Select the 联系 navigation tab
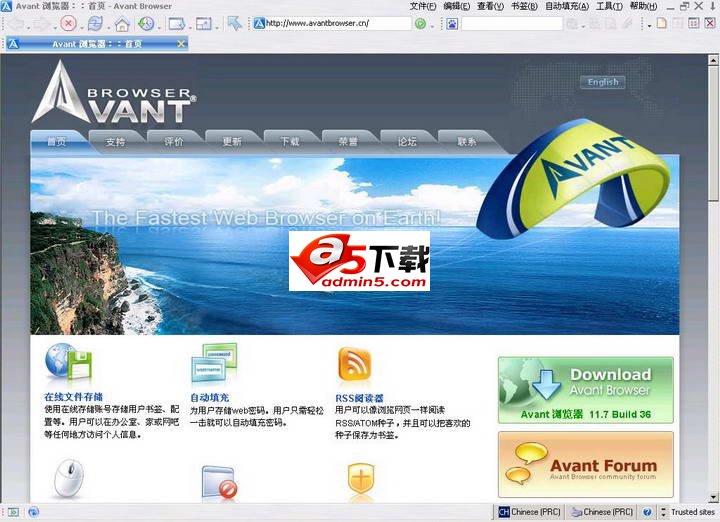The width and height of the screenshot is (720, 522). (467, 142)
